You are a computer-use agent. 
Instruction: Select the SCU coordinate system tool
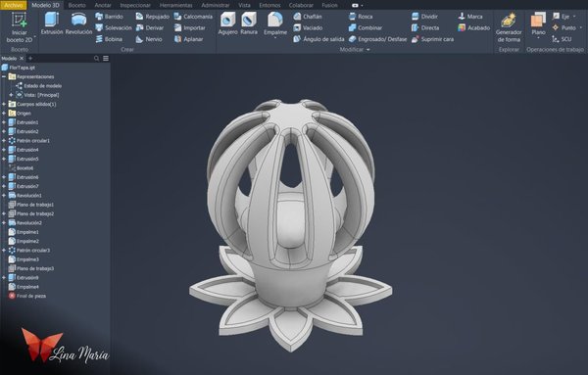[562, 39]
